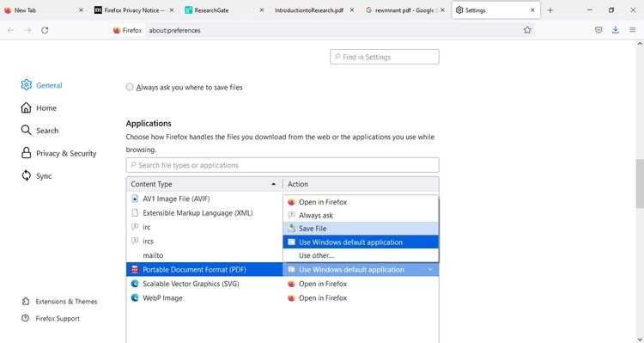Select the Extensible Markup Language (XML) row
Screen dimensions: 644x343
click(x=204, y=213)
